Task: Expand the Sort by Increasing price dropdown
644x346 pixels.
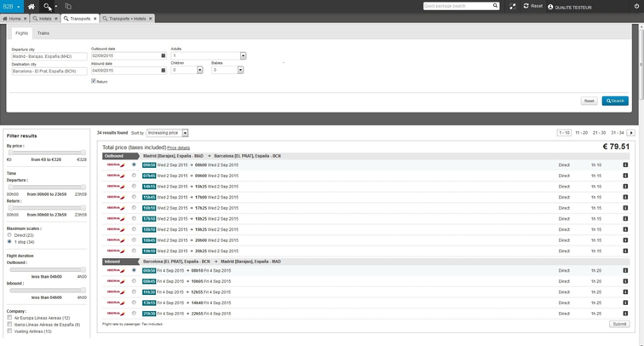Action: pos(185,134)
